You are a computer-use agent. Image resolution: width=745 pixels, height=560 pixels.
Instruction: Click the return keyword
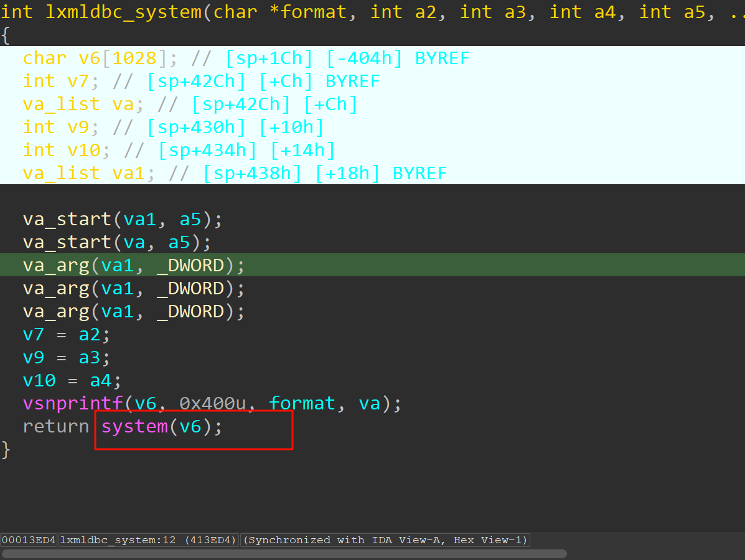(x=55, y=426)
